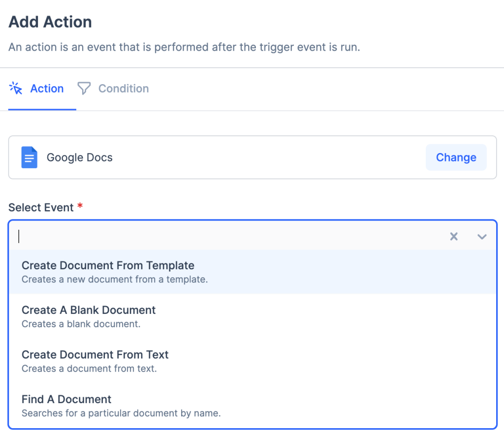Viewport: 504px width, 436px height.
Task: Click the 'Creates a document from text' description
Action: pos(89,368)
